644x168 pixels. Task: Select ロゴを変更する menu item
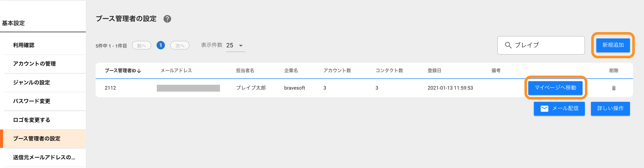point(32,120)
